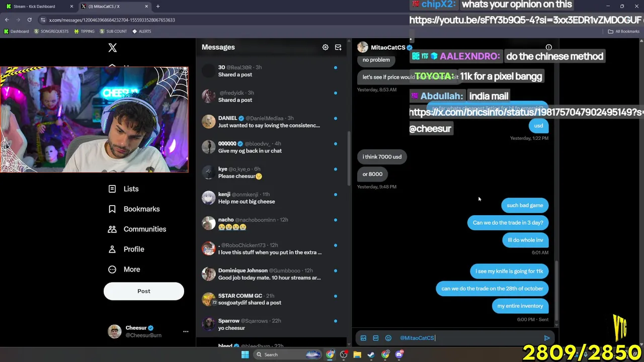Close the Kick Dashboard browser tab
644x362 pixels.
[x=71, y=7]
